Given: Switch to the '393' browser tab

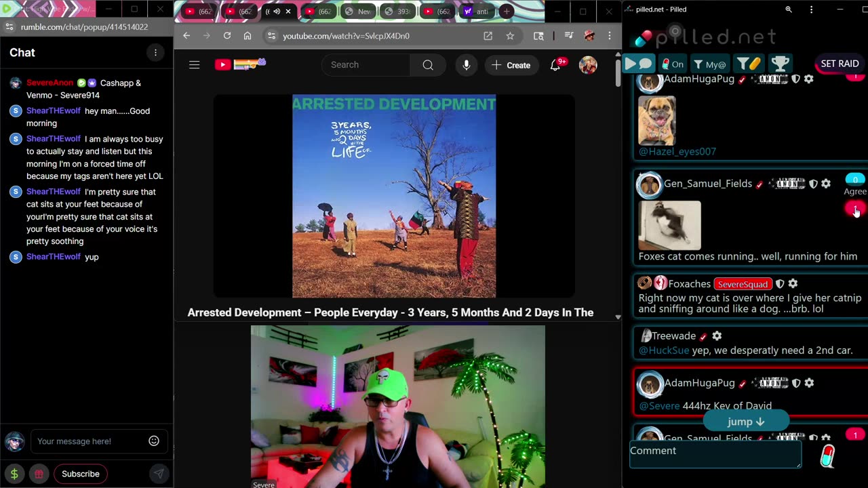Looking at the screenshot, I should click(397, 12).
